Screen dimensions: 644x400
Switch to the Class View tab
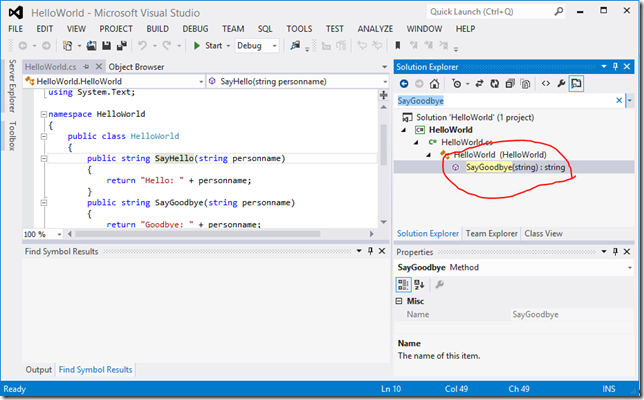pyautogui.click(x=543, y=234)
